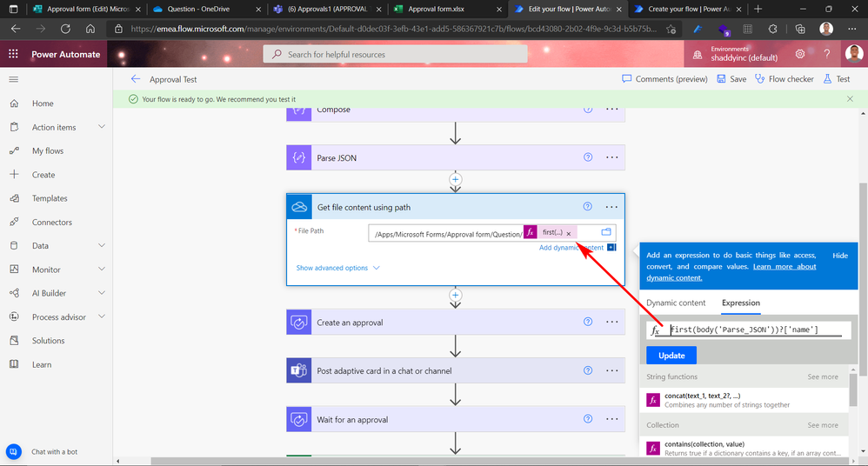
Task: Switch to the Dynamic content tab
Action: 676,303
